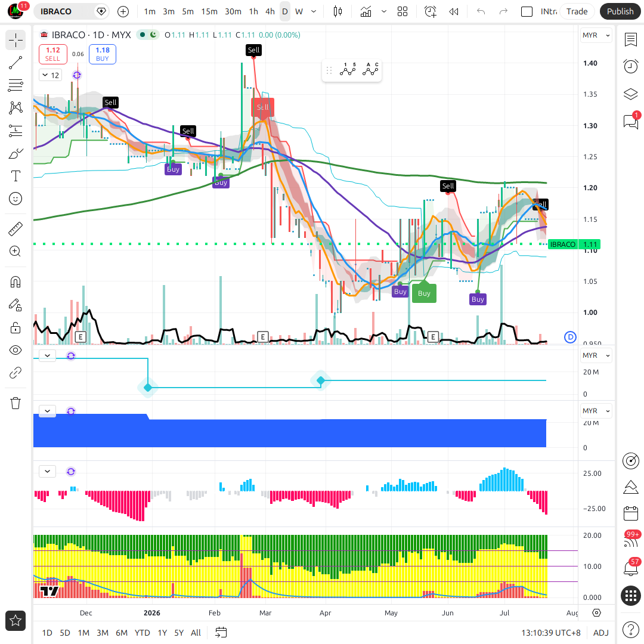
Task: Open the alerts clock panel
Action: (x=631, y=66)
